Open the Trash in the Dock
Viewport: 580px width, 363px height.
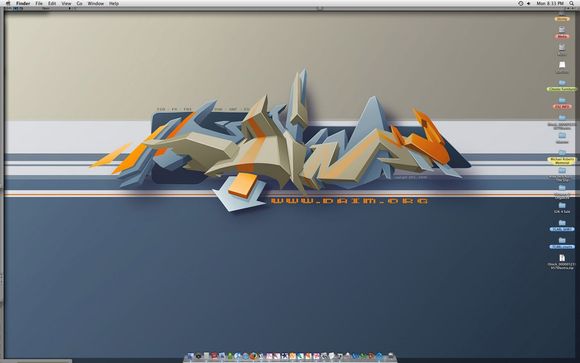click(x=391, y=356)
